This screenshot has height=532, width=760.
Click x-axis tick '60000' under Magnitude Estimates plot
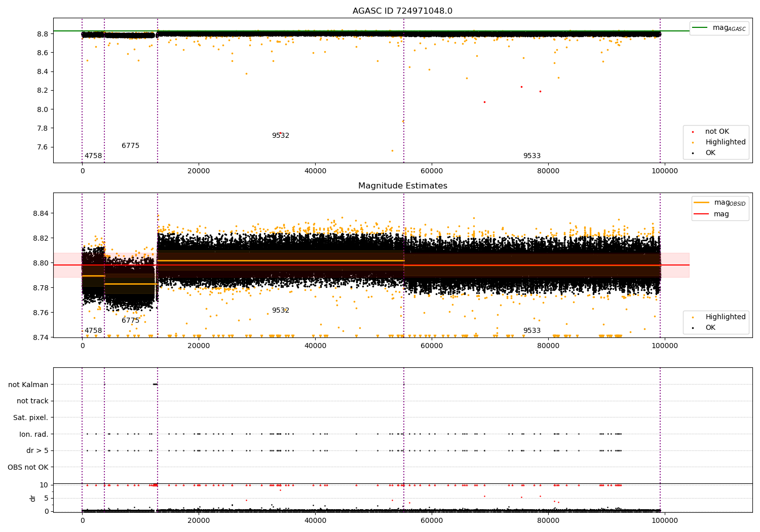coord(432,346)
